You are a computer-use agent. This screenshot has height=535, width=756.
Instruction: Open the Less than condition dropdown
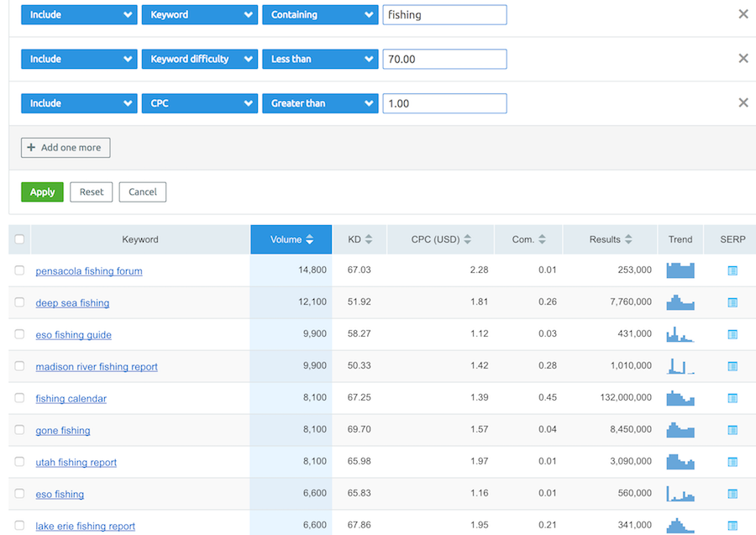tap(320, 59)
